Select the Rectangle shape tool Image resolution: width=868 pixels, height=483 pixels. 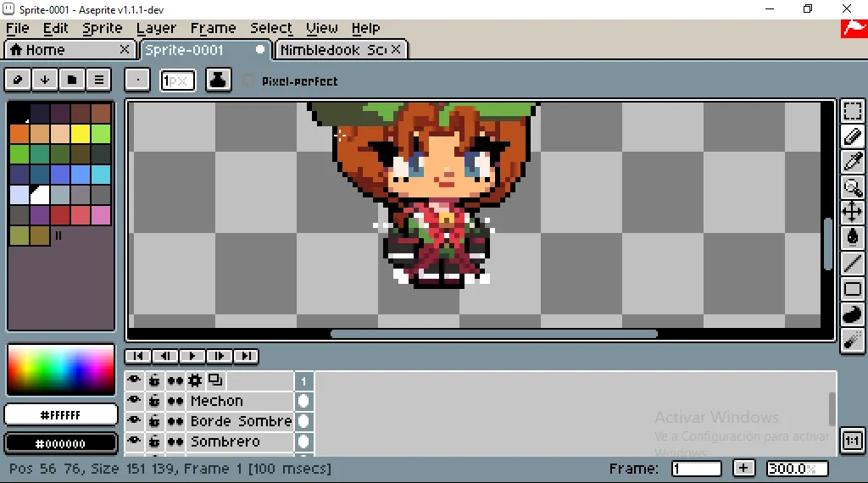point(853,288)
